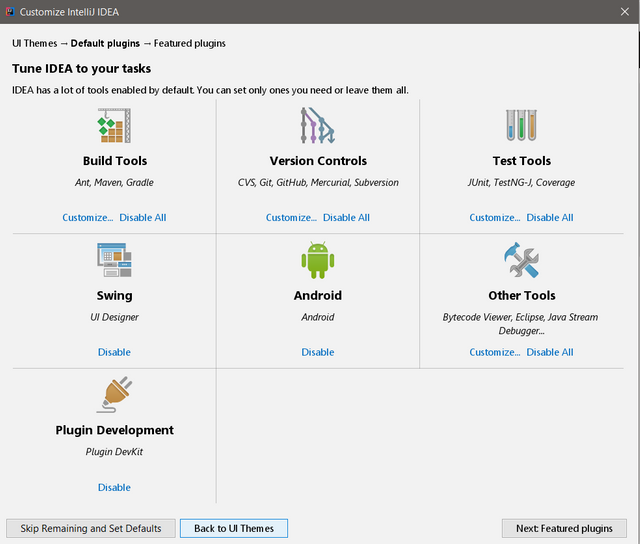This screenshot has width=640, height=544.
Task: Click the 'Ant, Maven, Gradle' description
Action: click(x=114, y=182)
